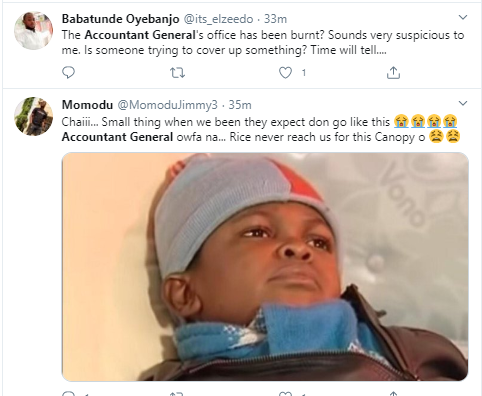The width and height of the screenshot is (482, 396).
Task: Click the crying emojis in Momodu's tweet
Action: coord(425,122)
